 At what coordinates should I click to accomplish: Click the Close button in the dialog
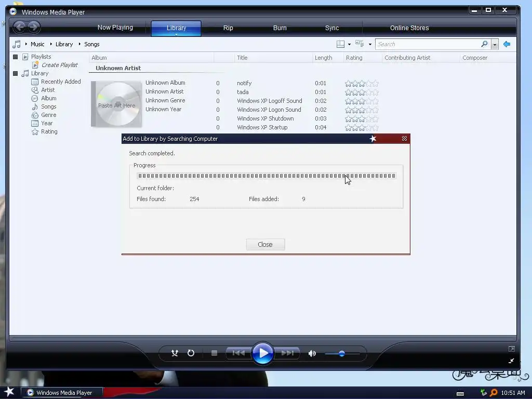click(265, 244)
